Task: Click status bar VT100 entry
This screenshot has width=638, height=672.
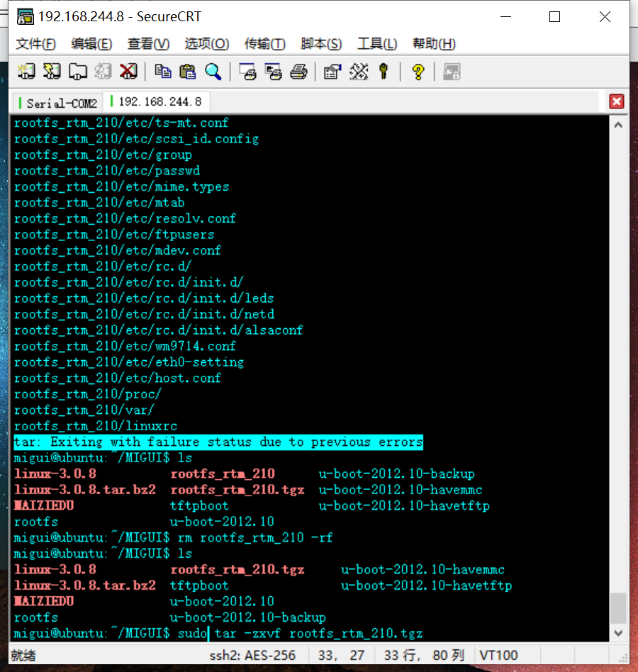Action: click(x=498, y=655)
